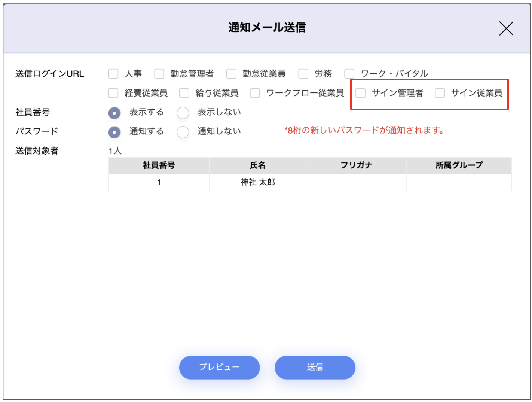Click the 氏名 column header
The image size is (532, 402).
tap(257, 165)
